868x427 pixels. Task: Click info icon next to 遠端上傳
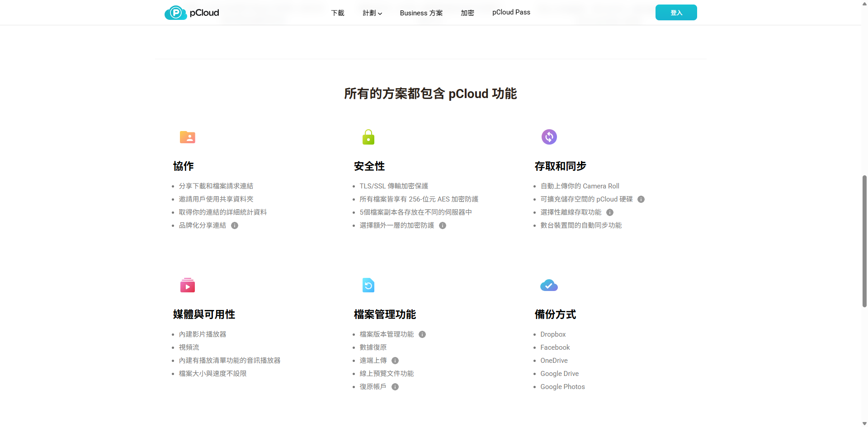pyautogui.click(x=395, y=361)
